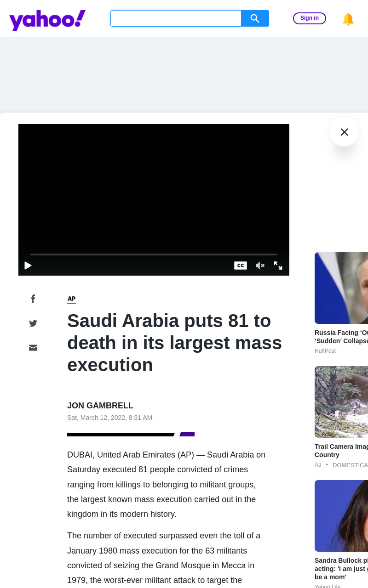Open the Russia Facing Collapse story thumbnail

point(341,288)
